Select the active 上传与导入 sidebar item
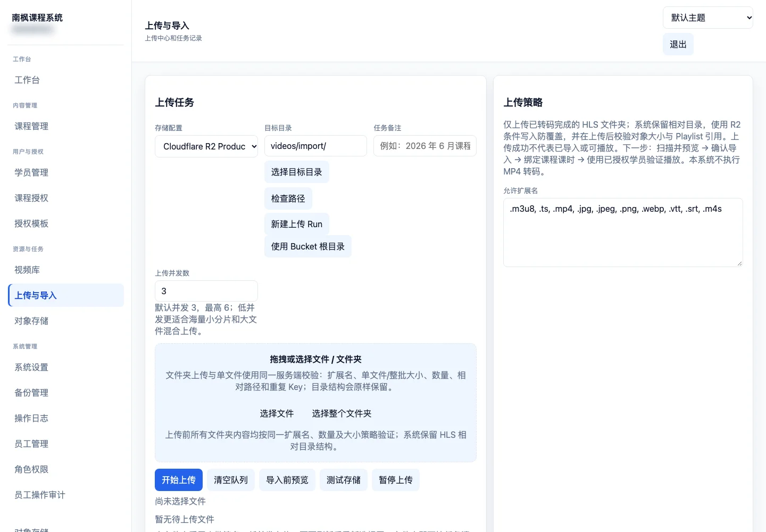The image size is (766, 532). point(66,295)
